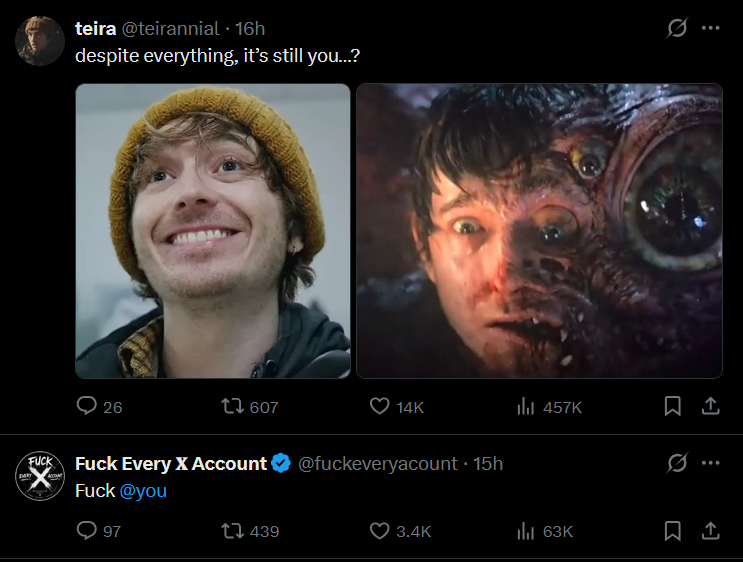Open Grok icon on teira's post
This screenshot has width=743, height=562.
click(x=677, y=28)
